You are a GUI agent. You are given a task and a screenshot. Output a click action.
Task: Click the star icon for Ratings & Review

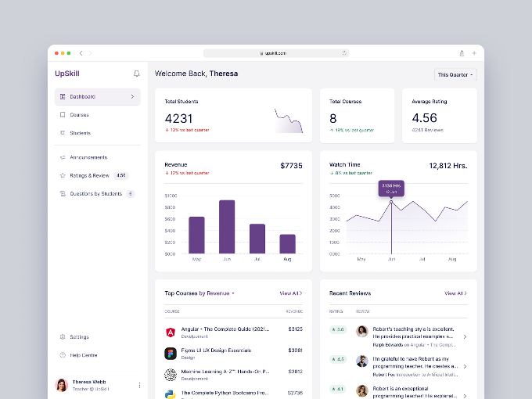click(x=63, y=175)
